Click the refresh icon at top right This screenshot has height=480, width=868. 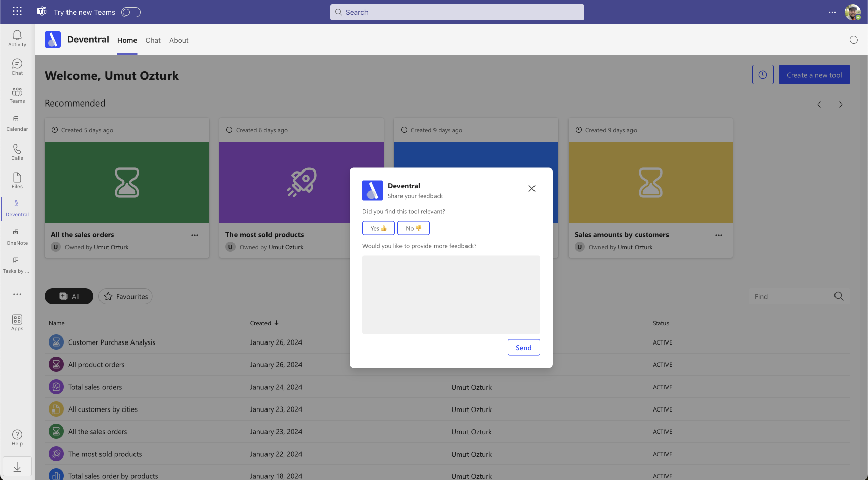853,40
